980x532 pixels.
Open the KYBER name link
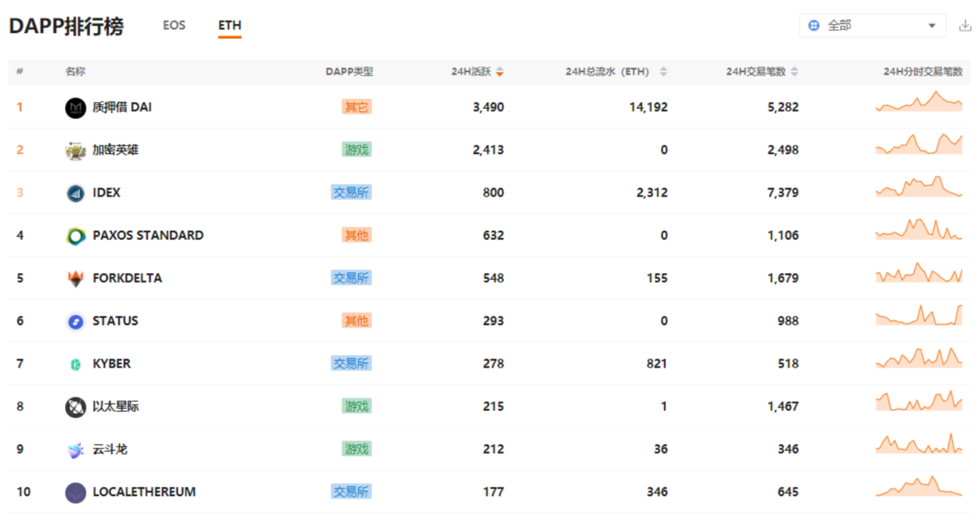coord(111,364)
